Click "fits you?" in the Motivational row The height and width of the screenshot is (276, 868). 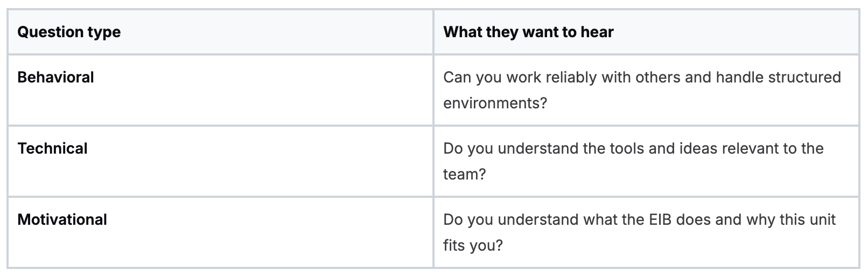pos(473,245)
